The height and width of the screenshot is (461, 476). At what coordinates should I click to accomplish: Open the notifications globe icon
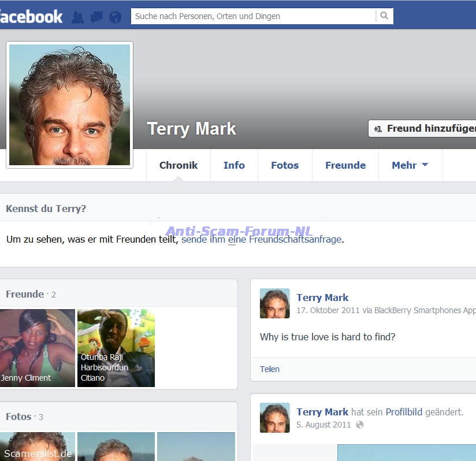116,17
